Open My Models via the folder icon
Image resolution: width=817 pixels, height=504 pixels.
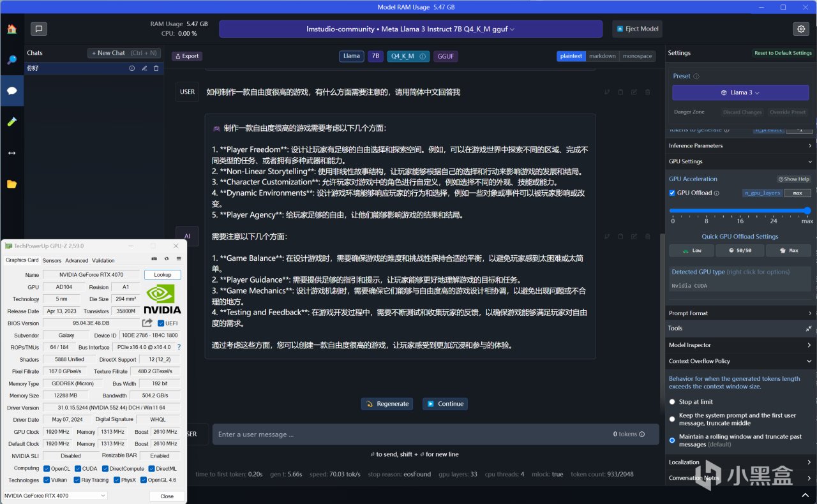tap(12, 184)
